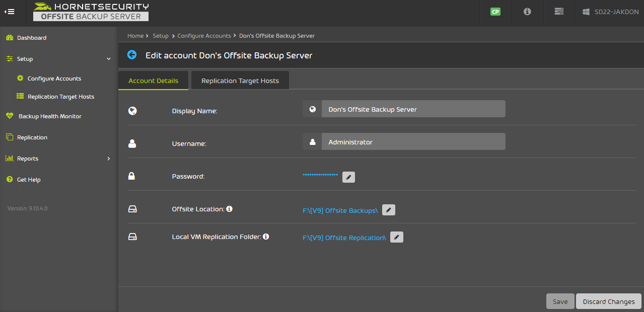Click the server stack icon in header
This screenshot has height=312, width=644.
[558, 12]
